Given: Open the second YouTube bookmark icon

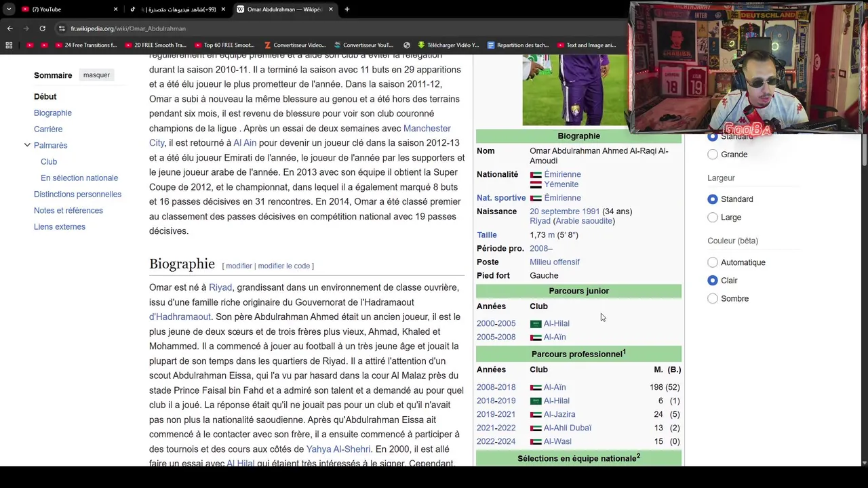Looking at the screenshot, I should (45, 45).
